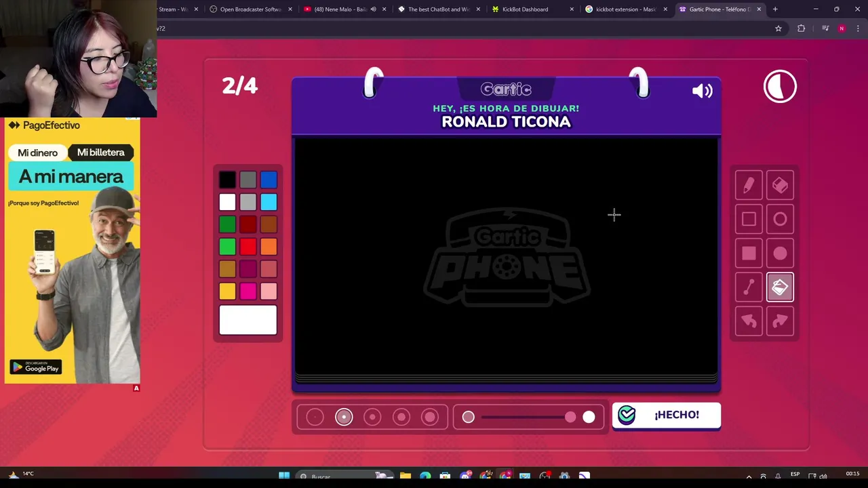Open the Microsoft Store taskbar icon
Screen dimensions: 868x488
[x=445, y=476]
